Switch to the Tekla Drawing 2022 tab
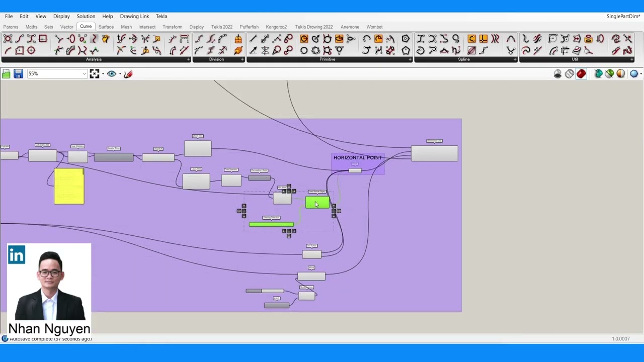Image resolution: width=644 pixels, height=362 pixels. click(313, 27)
